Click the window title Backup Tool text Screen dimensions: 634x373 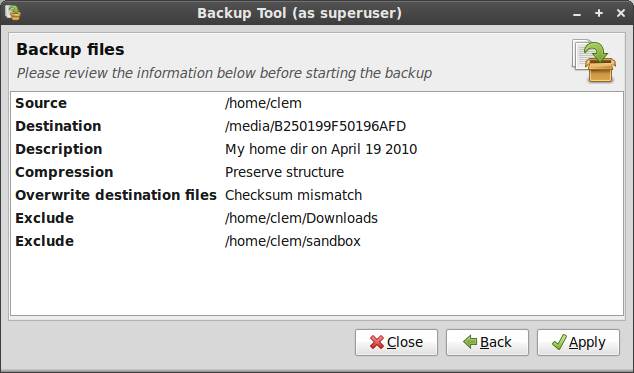[x=299, y=13]
